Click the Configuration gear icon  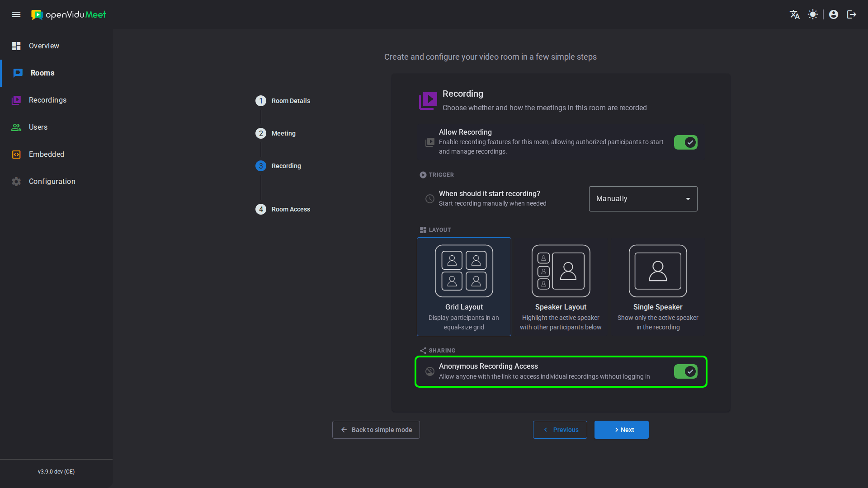[16, 181]
